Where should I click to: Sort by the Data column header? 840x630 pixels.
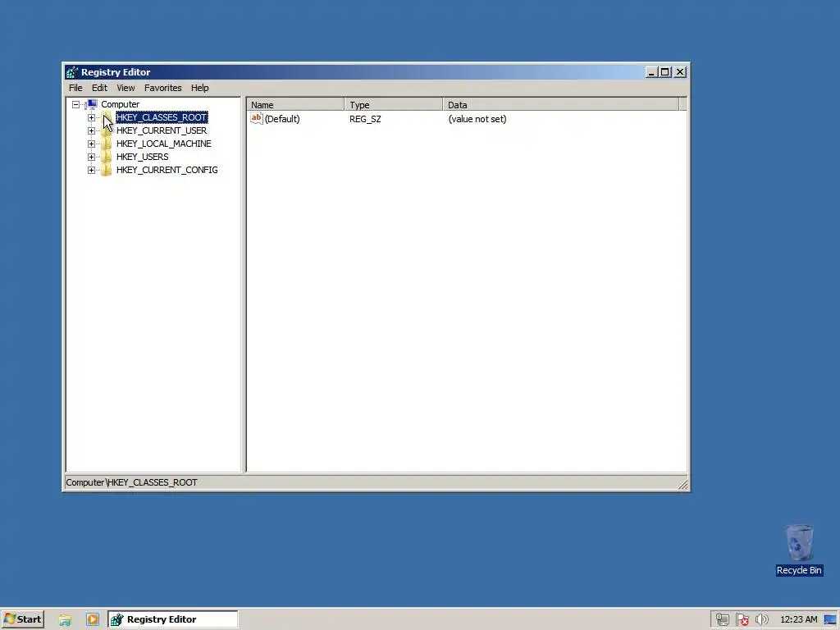pos(561,104)
